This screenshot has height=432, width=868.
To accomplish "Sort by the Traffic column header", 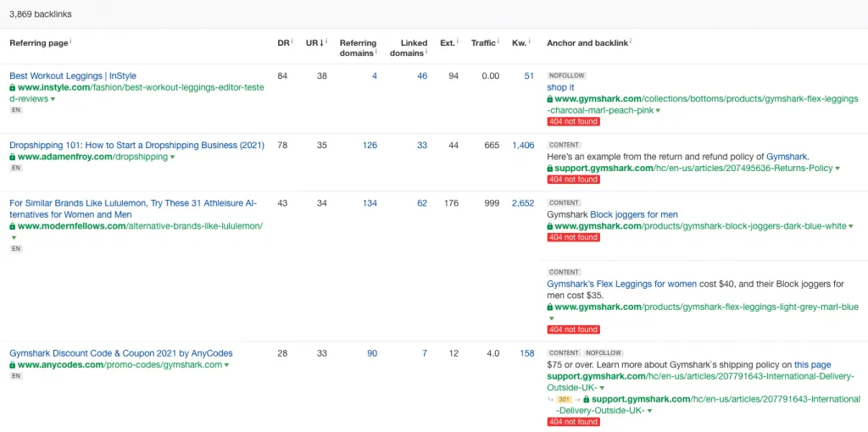I will pyautogui.click(x=483, y=42).
